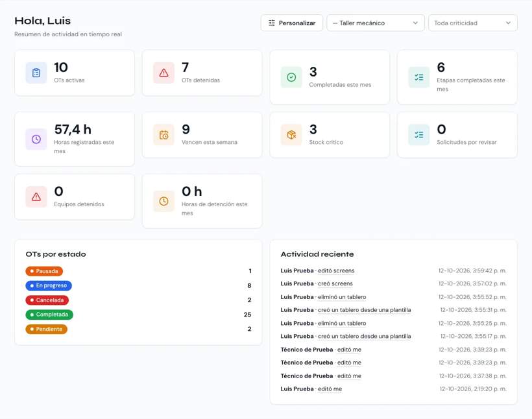The image size is (532, 419).
Task: Click the count '8' beside En progreso
Action: coord(249,285)
